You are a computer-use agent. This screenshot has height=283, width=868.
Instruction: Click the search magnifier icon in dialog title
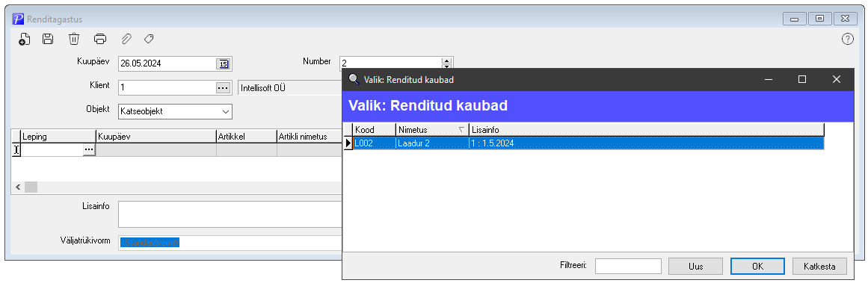(354, 79)
